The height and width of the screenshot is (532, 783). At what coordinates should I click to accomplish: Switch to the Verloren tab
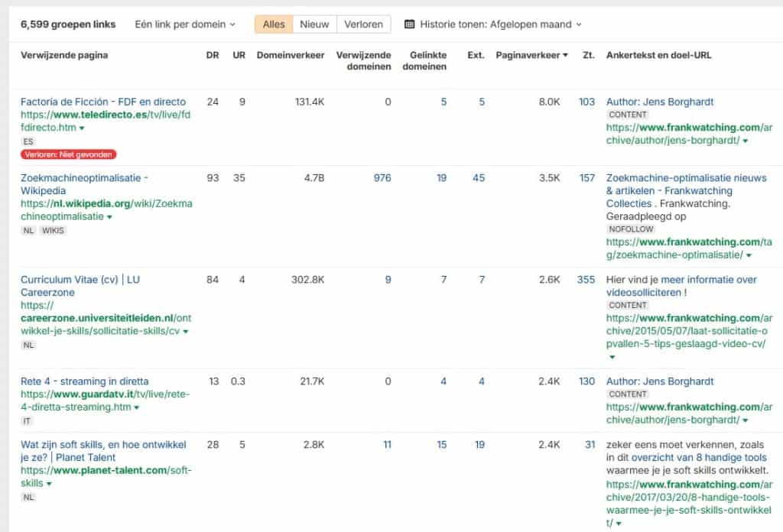[363, 24]
